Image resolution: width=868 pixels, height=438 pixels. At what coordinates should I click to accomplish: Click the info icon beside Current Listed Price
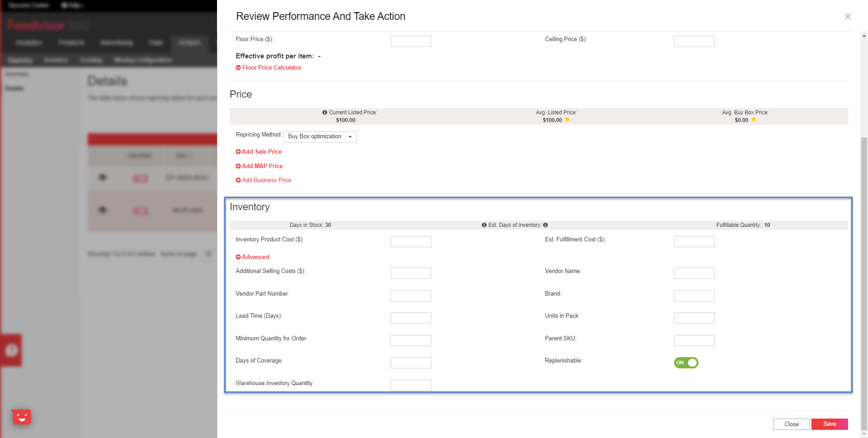click(x=324, y=113)
